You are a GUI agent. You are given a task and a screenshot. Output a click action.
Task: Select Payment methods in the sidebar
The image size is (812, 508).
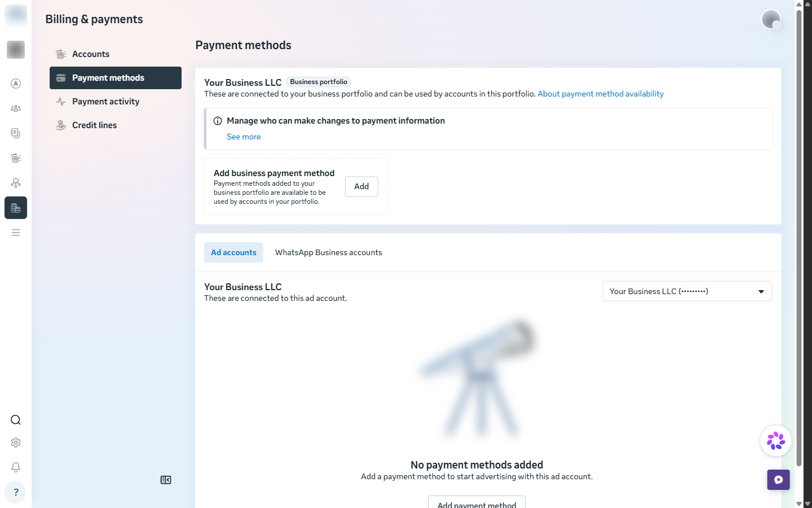pos(116,78)
